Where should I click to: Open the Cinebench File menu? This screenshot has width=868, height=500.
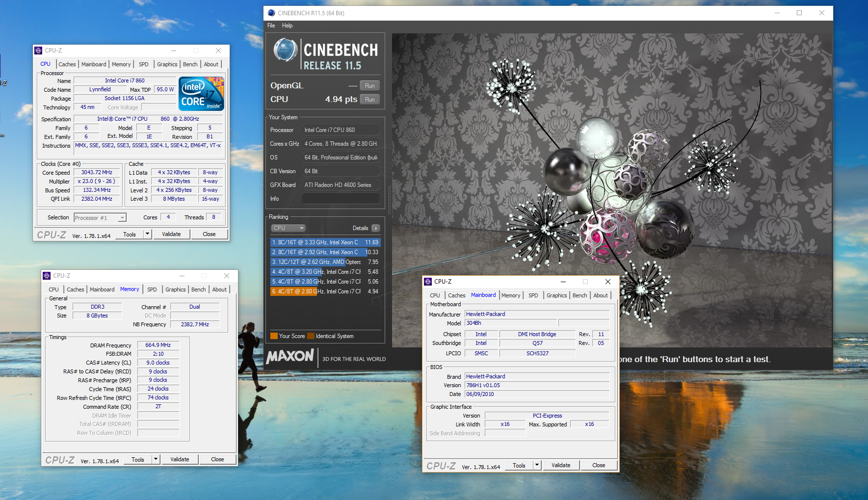tap(271, 26)
